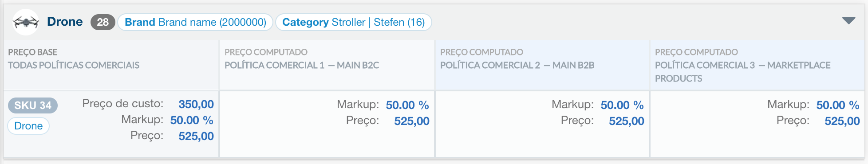Edit the Preço de custo value 350,00
This screenshot has width=868, height=164.
196,104
